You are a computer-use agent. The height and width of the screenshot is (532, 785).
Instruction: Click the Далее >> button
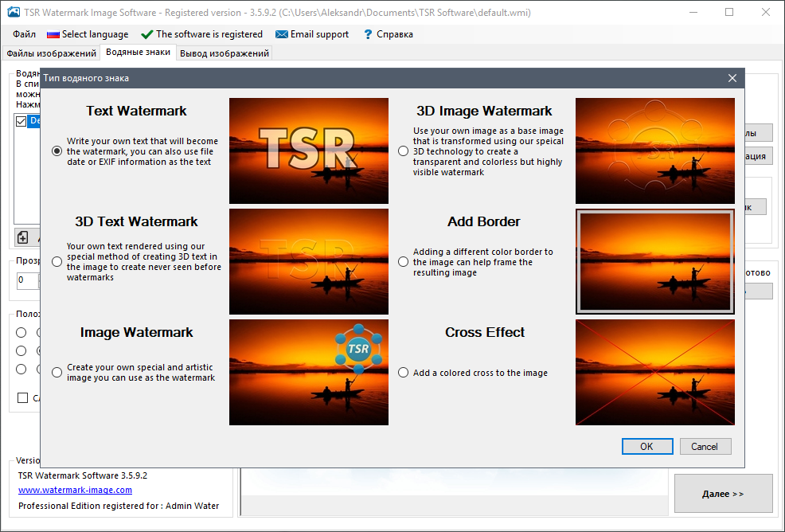723,494
